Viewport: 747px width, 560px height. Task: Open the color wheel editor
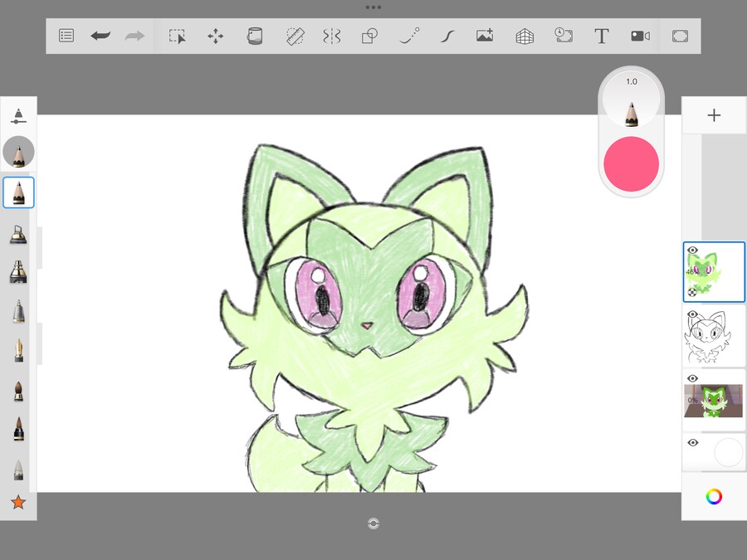[x=714, y=497]
